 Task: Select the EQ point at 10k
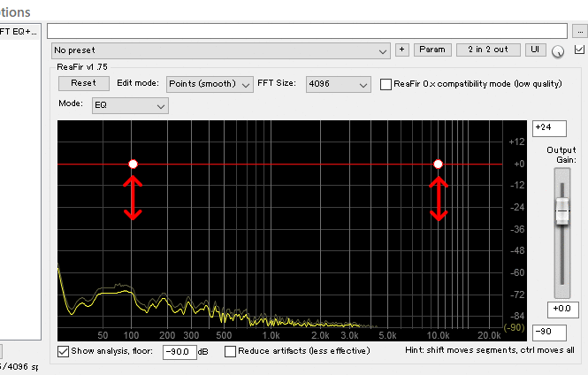pos(438,164)
